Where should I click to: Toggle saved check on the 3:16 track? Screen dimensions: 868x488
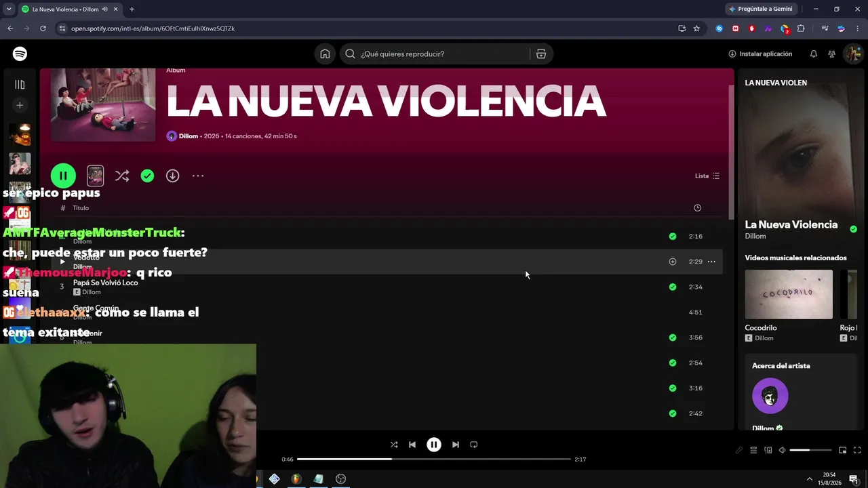pos(672,388)
